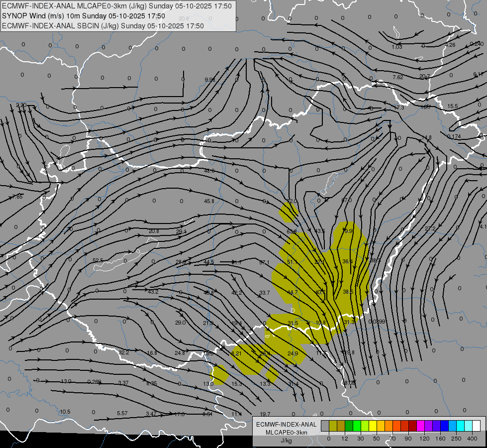Click the 5.57 value on the map
Image resolution: width=487 pixels, height=448 pixels.
click(122, 413)
